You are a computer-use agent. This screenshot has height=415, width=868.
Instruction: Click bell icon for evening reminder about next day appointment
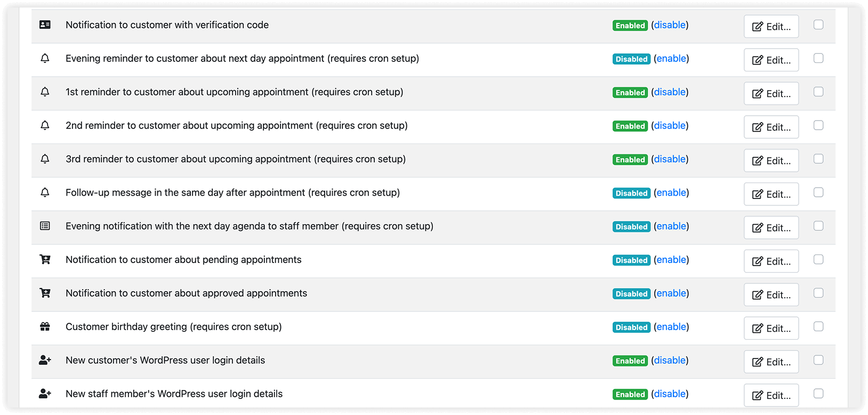coord(45,58)
